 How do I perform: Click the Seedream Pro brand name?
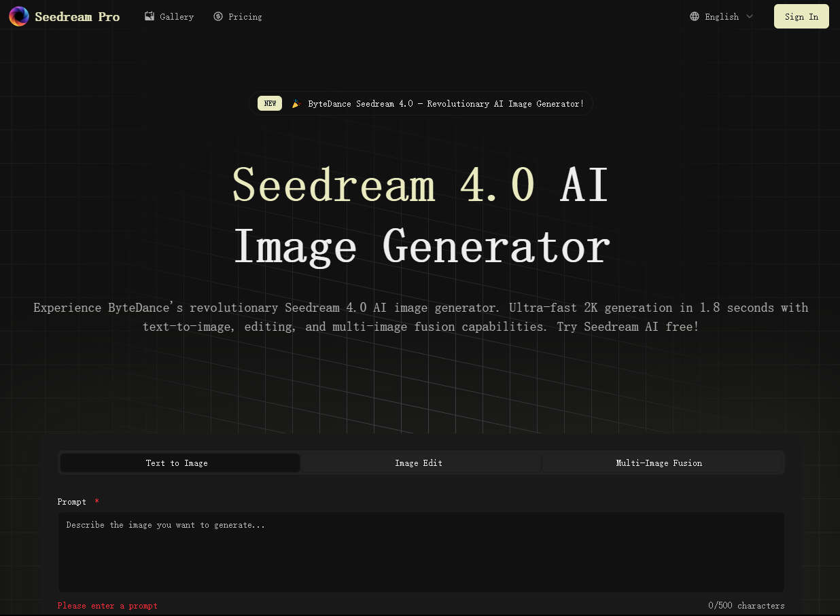pos(77,17)
